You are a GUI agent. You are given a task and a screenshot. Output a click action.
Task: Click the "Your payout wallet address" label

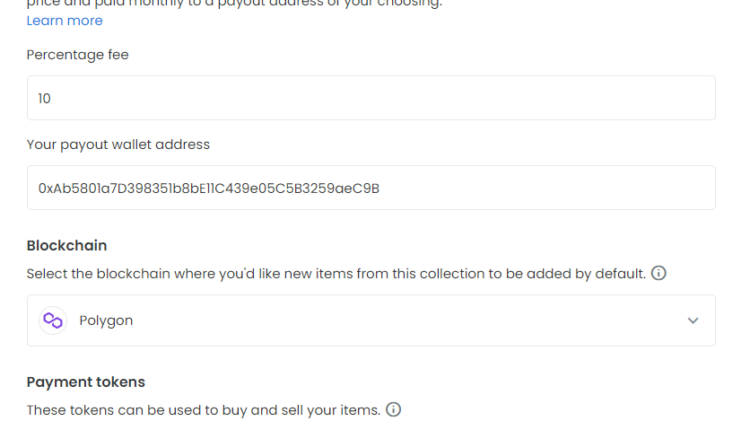point(118,144)
